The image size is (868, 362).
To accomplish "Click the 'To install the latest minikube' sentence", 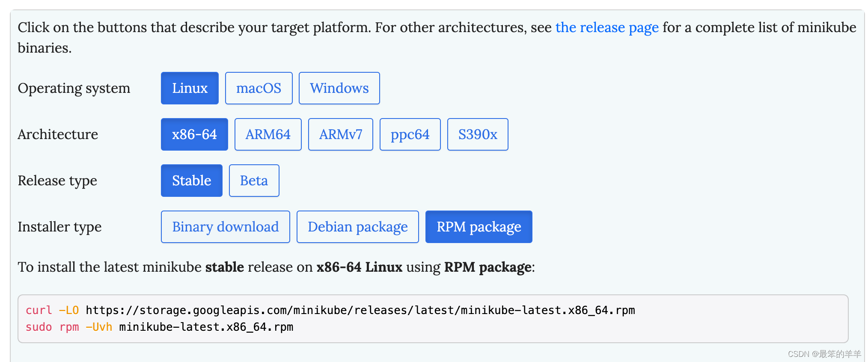I will pyautogui.click(x=276, y=267).
